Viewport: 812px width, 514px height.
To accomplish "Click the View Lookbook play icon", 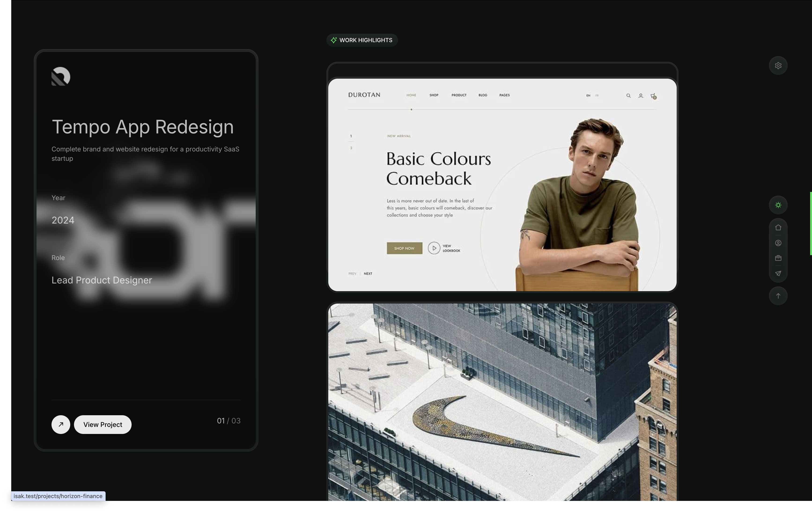I will [x=434, y=248].
